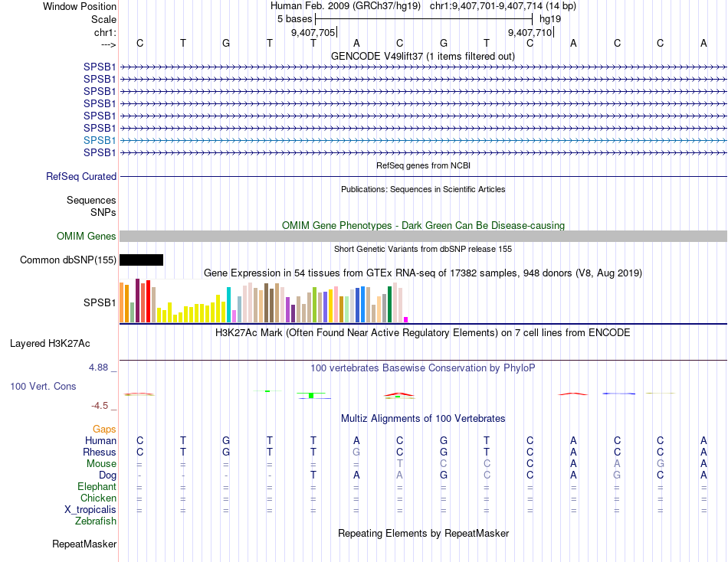Viewport: 728px width, 562px height.
Task: Click the bright red GTEx expression bar
Action: (148, 301)
